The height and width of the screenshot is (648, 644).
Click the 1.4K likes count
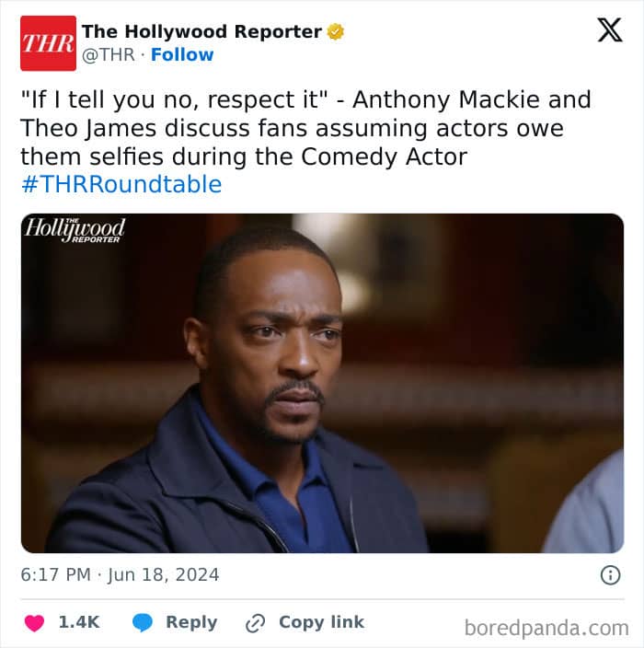click(79, 622)
